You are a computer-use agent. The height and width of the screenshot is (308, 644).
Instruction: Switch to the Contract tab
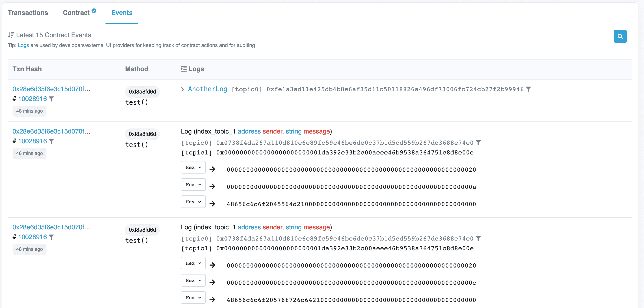coord(76,13)
